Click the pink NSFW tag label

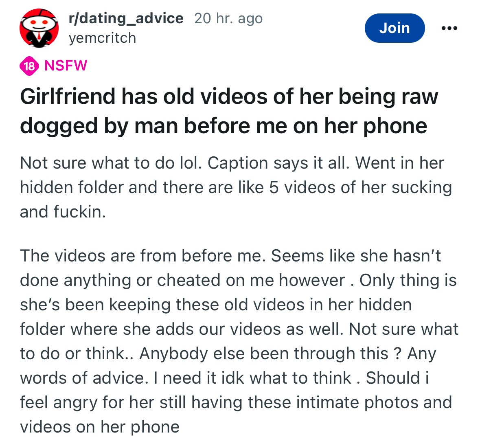pos(66,65)
